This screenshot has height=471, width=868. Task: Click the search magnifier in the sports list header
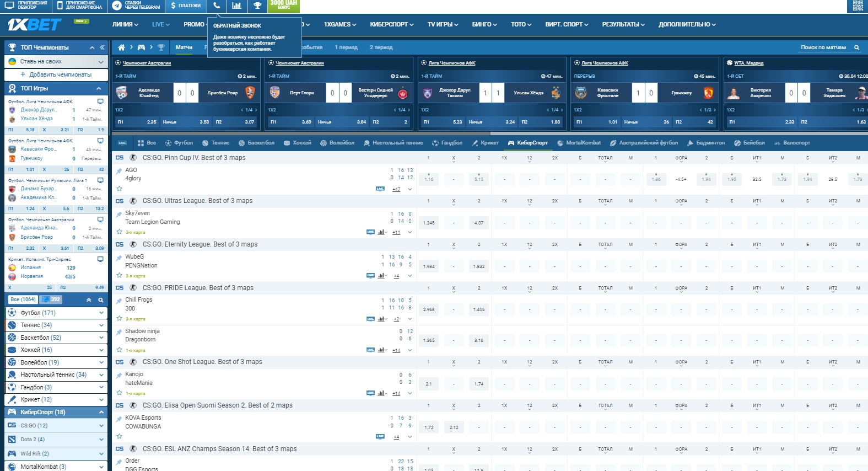click(101, 300)
